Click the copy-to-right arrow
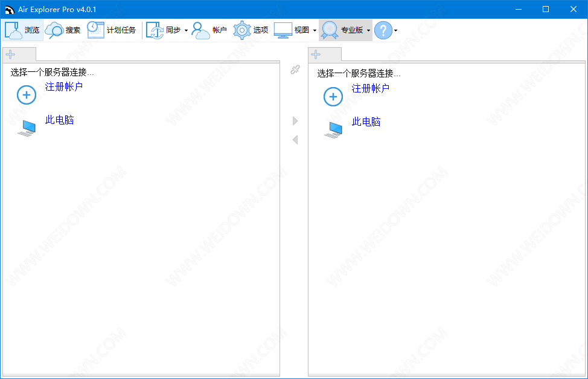The height and width of the screenshot is (379, 588). (x=295, y=120)
